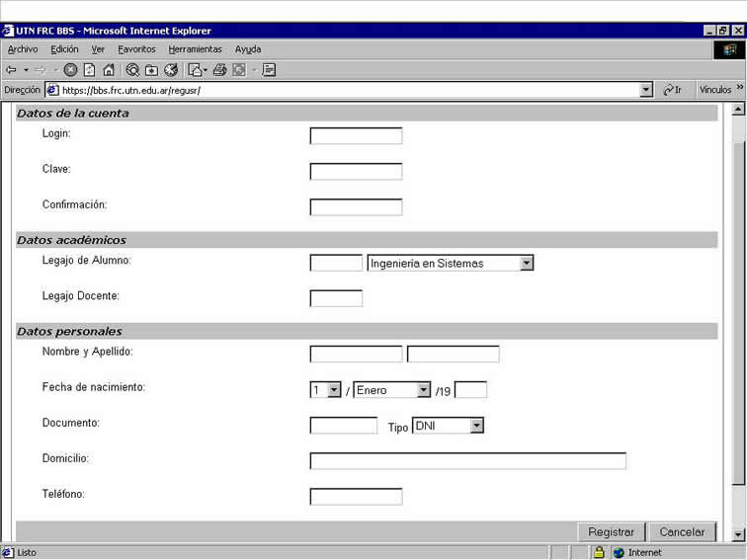Open the Enero month dropdown
Viewport: 747px width, 560px height.
click(x=391, y=390)
